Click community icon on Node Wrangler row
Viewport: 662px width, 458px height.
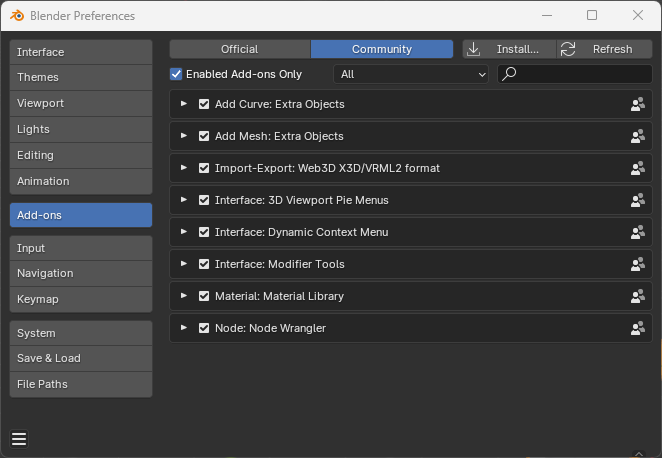coord(638,328)
